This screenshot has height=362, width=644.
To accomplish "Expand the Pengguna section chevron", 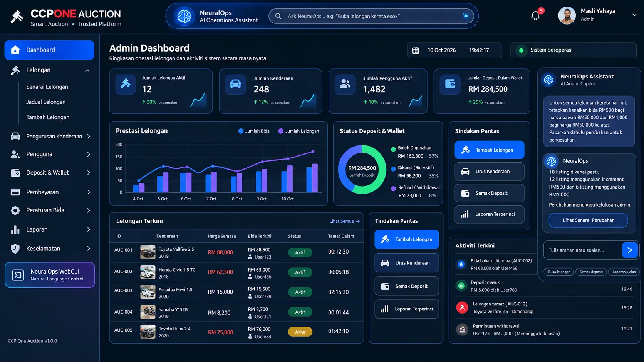I will point(89,154).
